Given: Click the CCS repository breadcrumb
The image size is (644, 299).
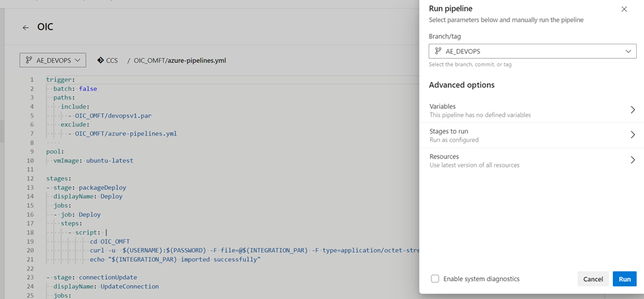Looking at the screenshot, I should (x=112, y=60).
